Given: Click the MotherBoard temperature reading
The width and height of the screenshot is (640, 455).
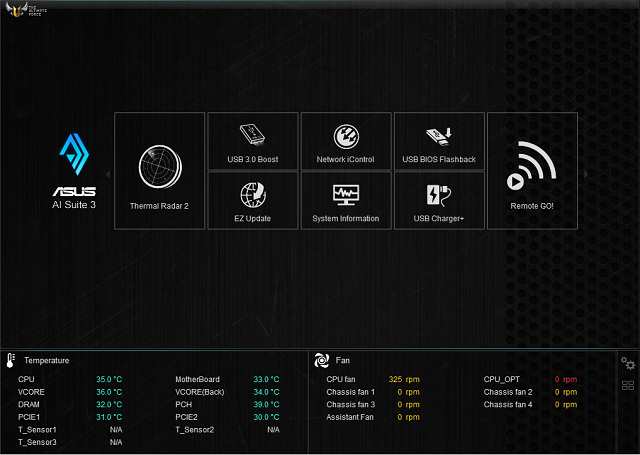Looking at the screenshot, I should coord(266,380).
